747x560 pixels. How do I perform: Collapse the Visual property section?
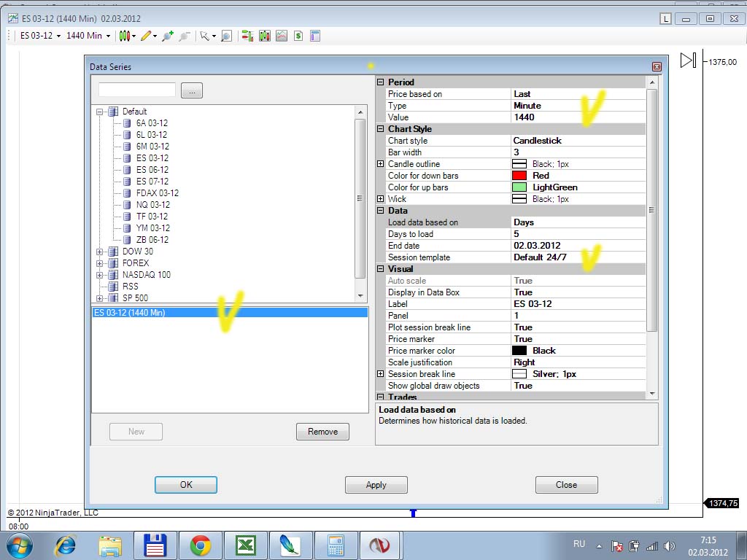point(380,268)
